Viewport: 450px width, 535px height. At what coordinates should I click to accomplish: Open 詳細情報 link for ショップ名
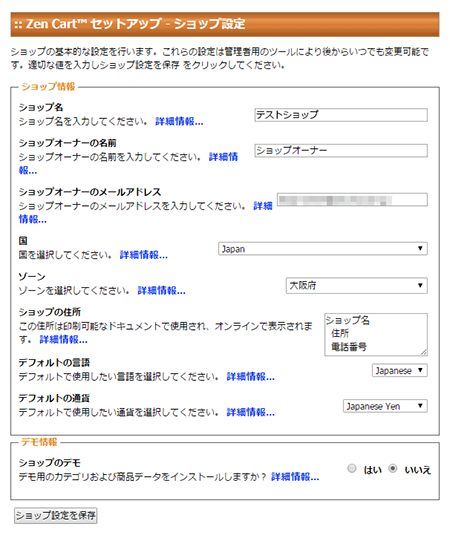coord(179,121)
